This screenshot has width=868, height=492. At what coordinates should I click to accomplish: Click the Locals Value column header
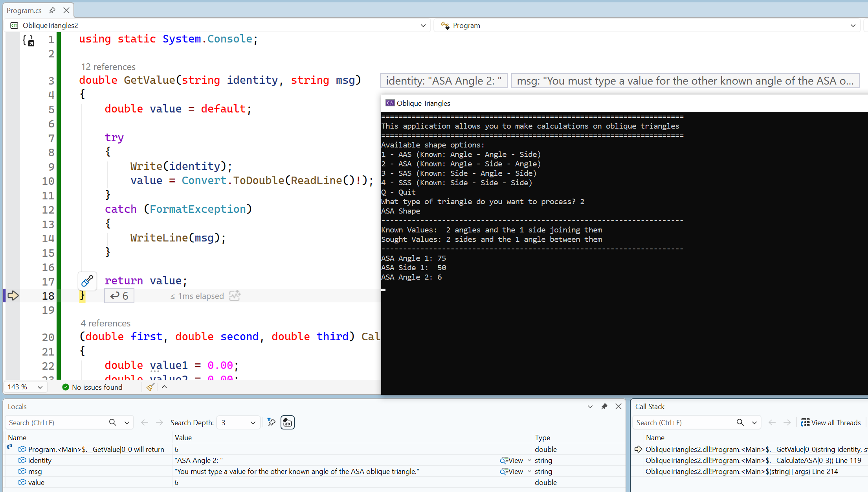tap(184, 438)
